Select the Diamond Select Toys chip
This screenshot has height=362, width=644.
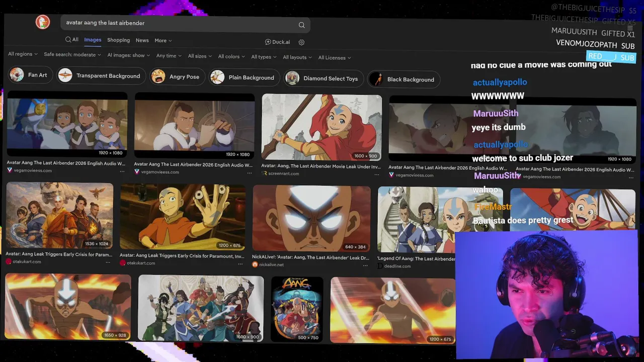324,78
